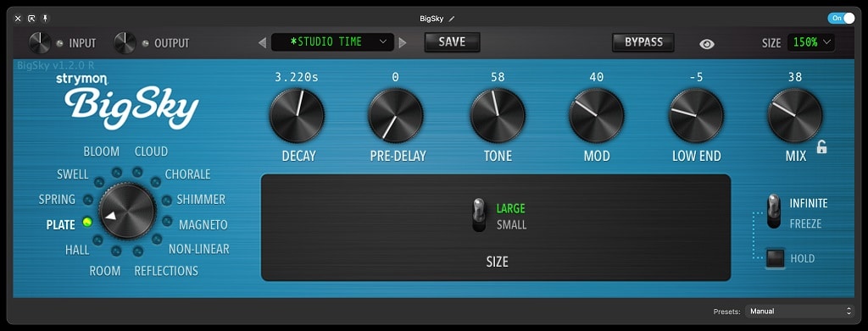
Task: Select the SHIMMER reverb type LED
Action: [x=166, y=200]
